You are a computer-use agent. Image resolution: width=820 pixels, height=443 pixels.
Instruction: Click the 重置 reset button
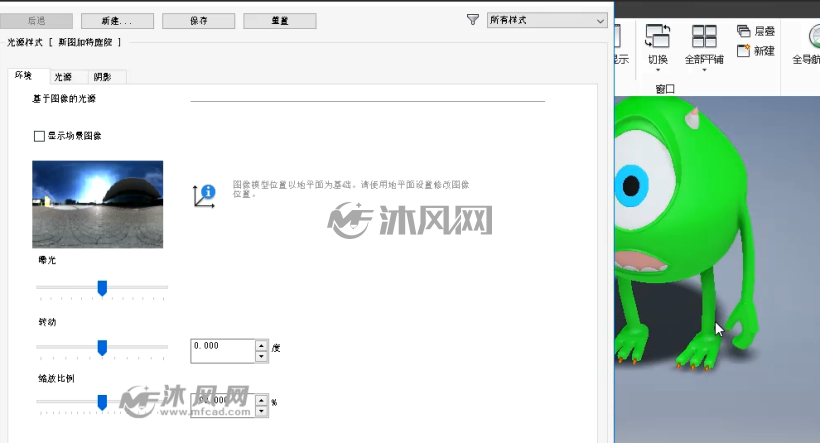pos(280,21)
